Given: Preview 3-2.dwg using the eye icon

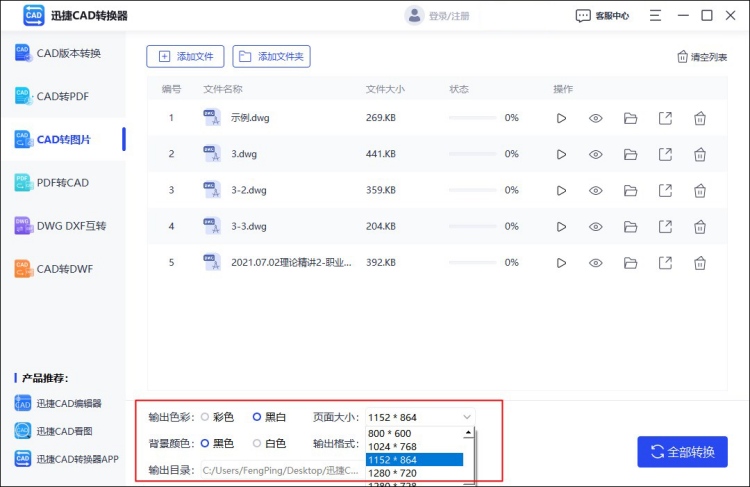Looking at the screenshot, I should [596, 190].
